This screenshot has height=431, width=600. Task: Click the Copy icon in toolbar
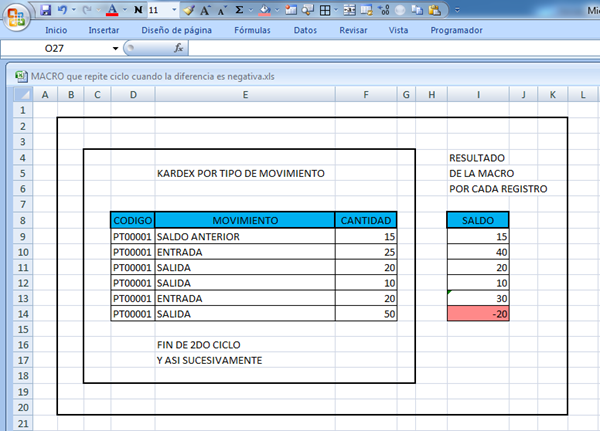417,10
